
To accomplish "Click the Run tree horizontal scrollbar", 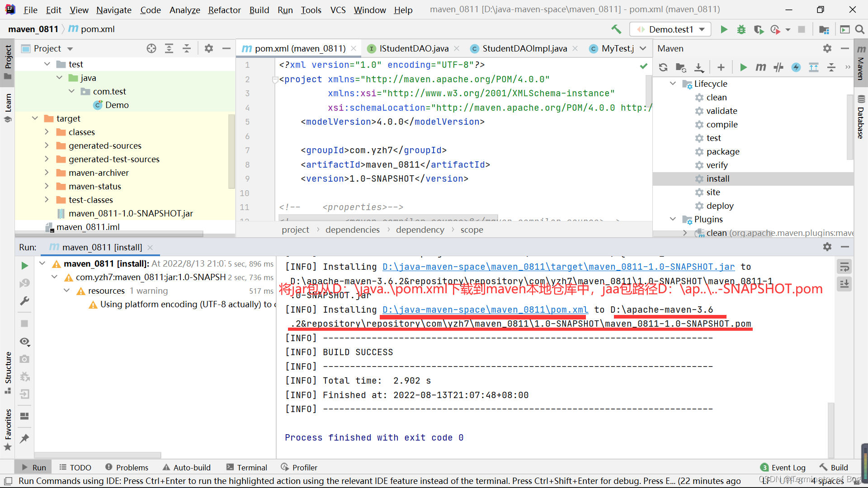I will point(98,455).
